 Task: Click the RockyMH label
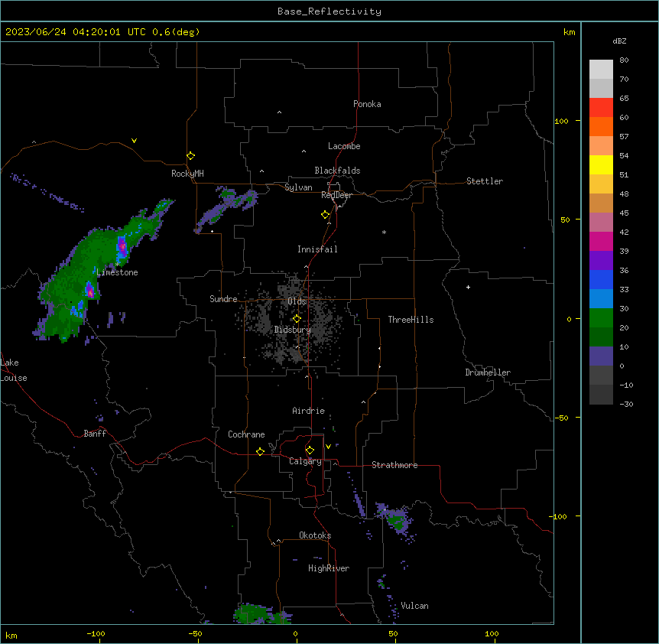[187, 174]
